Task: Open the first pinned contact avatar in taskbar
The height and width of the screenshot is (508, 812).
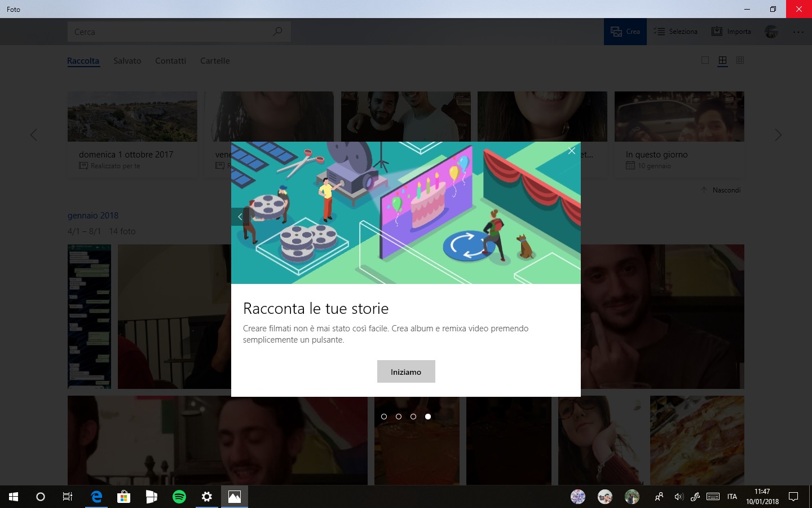Action: [x=578, y=497]
